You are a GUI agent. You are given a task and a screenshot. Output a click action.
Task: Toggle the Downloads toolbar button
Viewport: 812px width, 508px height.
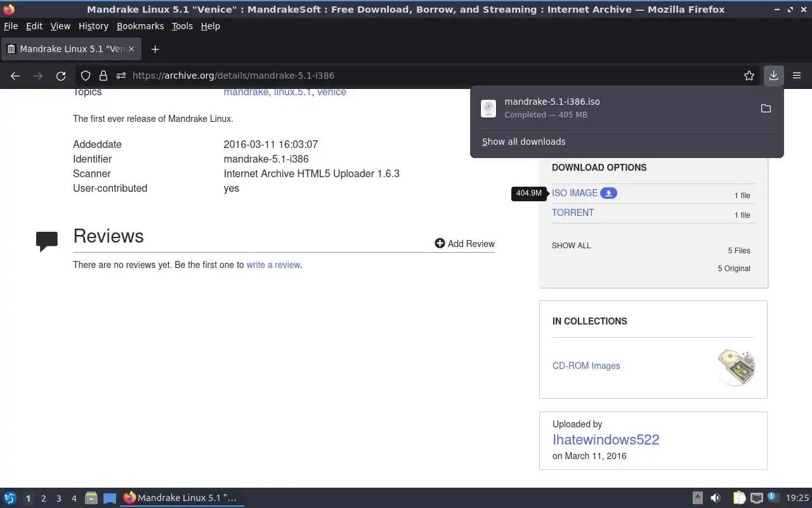(773, 76)
